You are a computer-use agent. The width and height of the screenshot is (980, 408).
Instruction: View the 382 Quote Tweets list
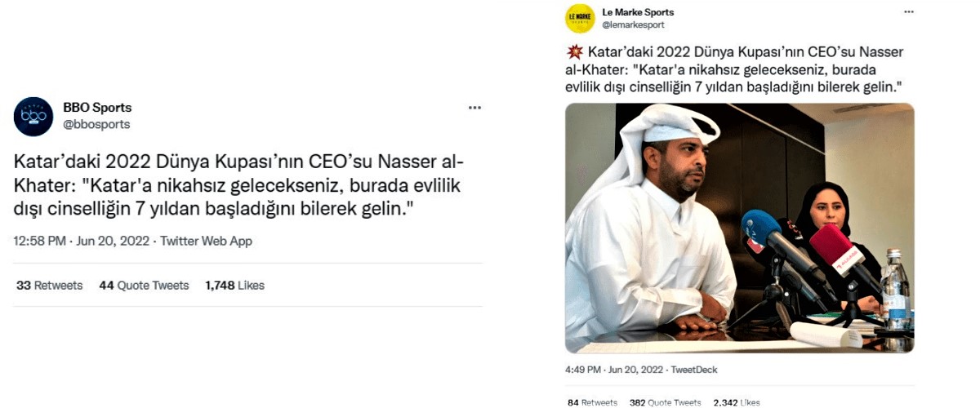(x=665, y=402)
